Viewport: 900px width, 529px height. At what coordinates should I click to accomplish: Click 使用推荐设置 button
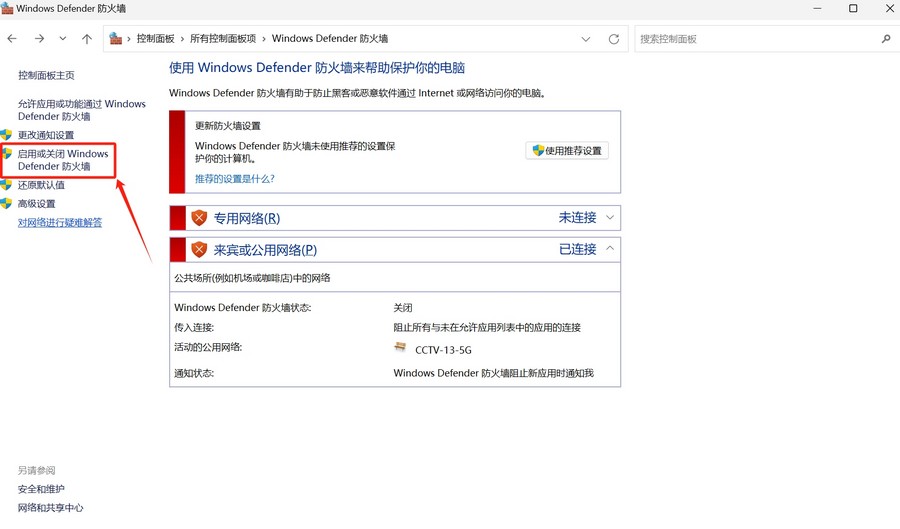(x=567, y=150)
